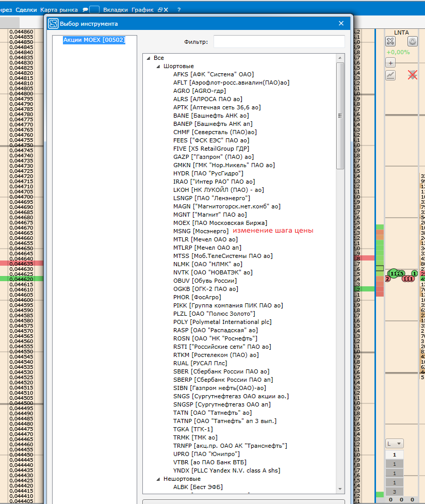Click price 0,044635 in the ladder
Image resolution: width=425 pixels, height=504 pixels.
point(21,264)
